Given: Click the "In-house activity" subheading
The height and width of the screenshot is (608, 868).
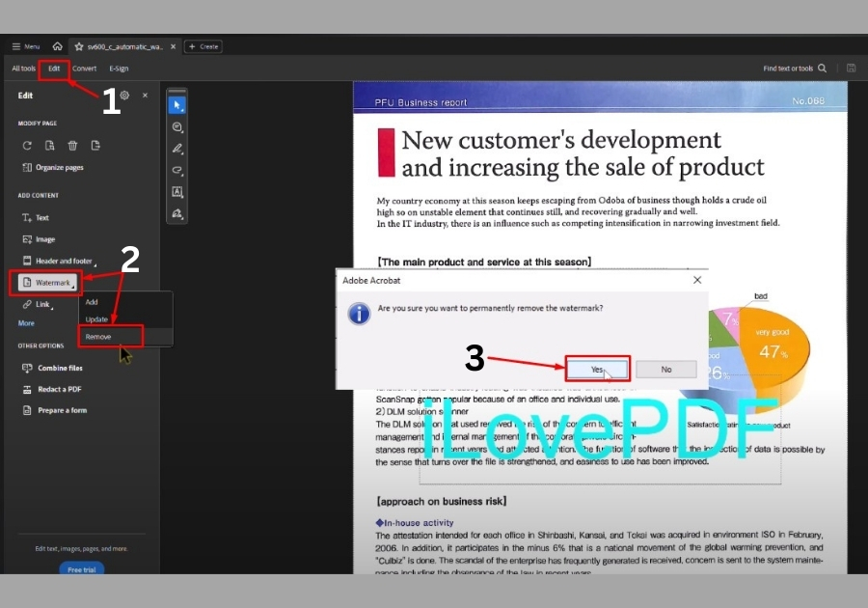Looking at the screenshot, I should point(415,523).
